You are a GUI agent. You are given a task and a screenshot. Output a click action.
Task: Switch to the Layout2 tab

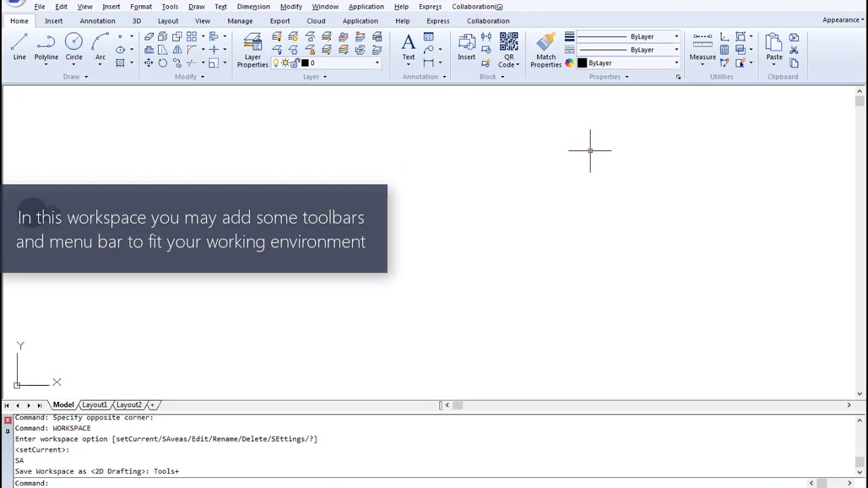click(x=129, y=405)
